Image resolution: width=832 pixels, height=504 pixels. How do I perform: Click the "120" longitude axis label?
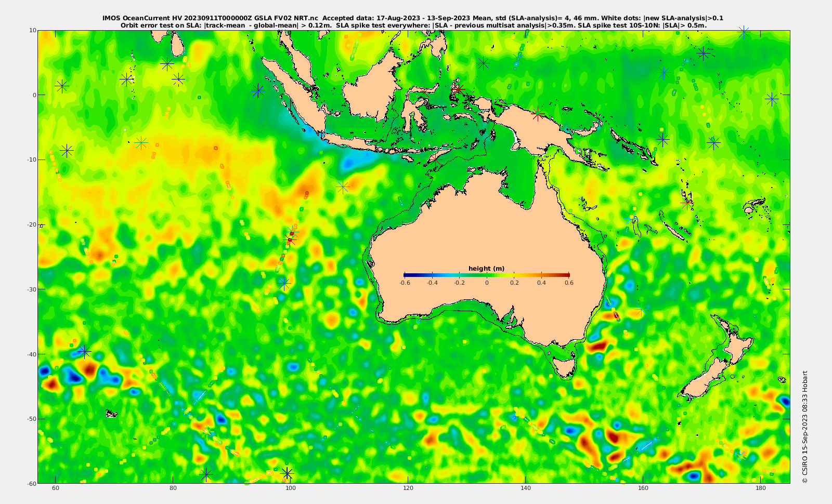pos(408,488)
